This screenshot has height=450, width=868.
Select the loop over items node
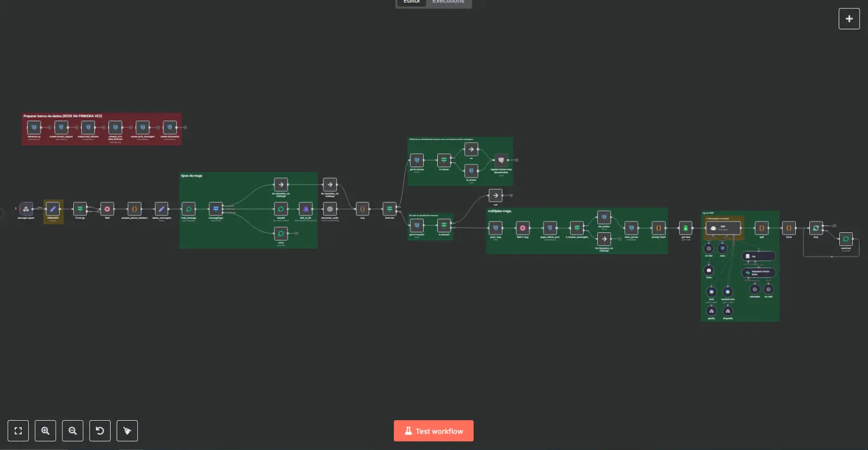pyautogui.click(x=816, y=228)
